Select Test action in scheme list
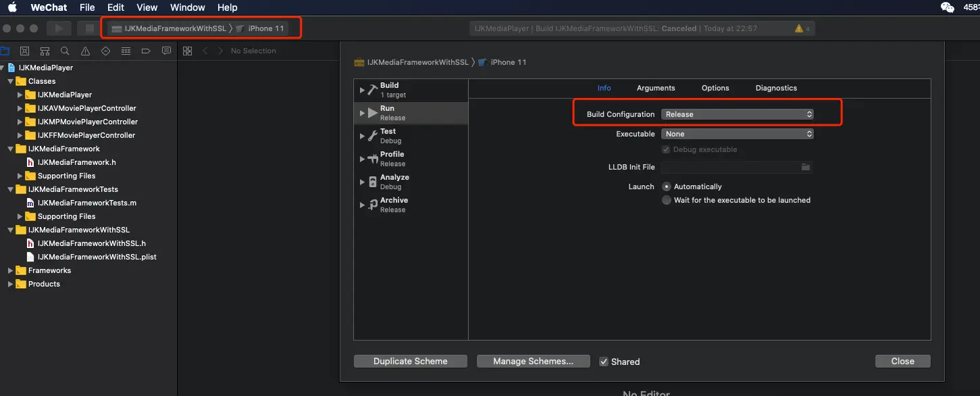 pyautogui.click(x=411, y=136)
